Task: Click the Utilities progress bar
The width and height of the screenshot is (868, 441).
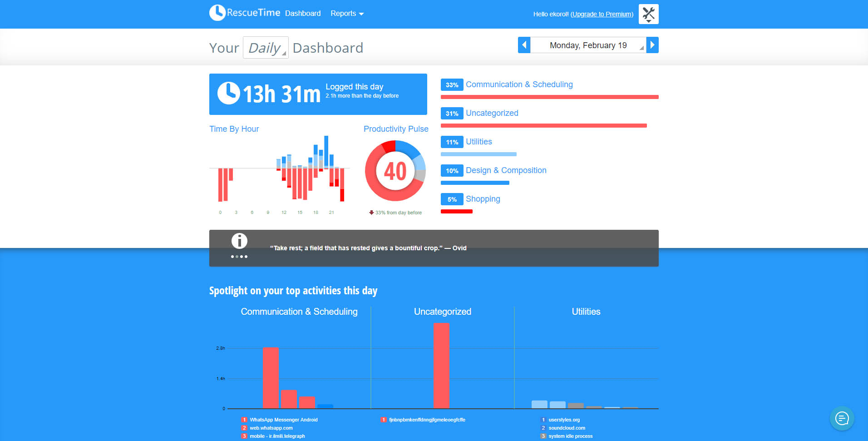Action: 478,154
